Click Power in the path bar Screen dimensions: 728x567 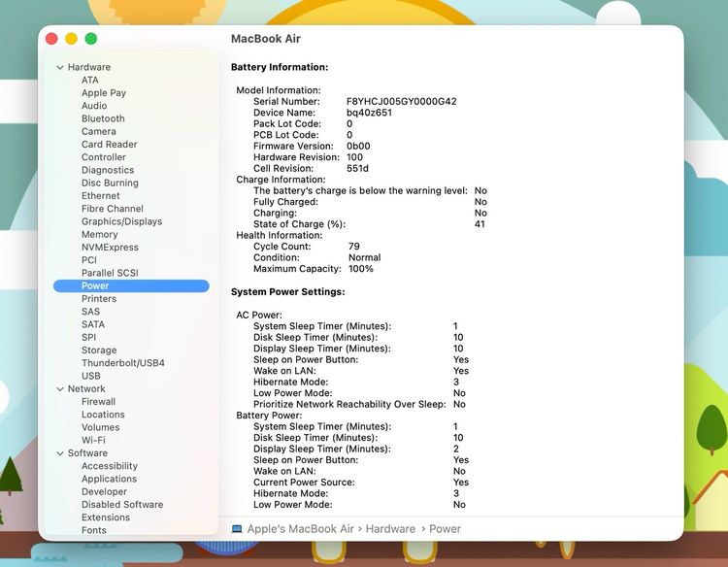[445, 529]
